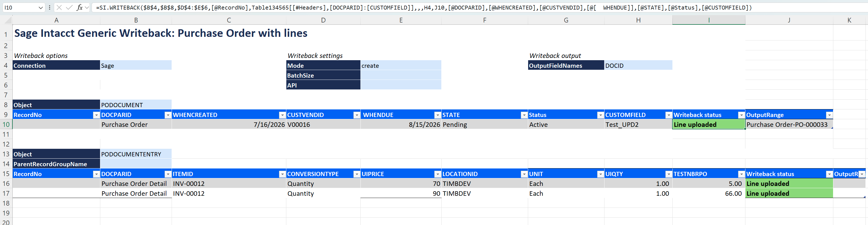The image size is (868, 225).
Task: Select row 16 header
Action: (6, 184)
